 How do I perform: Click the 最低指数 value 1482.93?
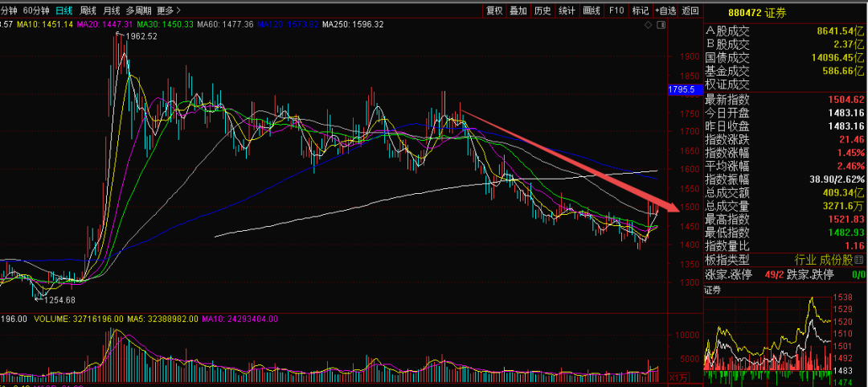[846, 233]
